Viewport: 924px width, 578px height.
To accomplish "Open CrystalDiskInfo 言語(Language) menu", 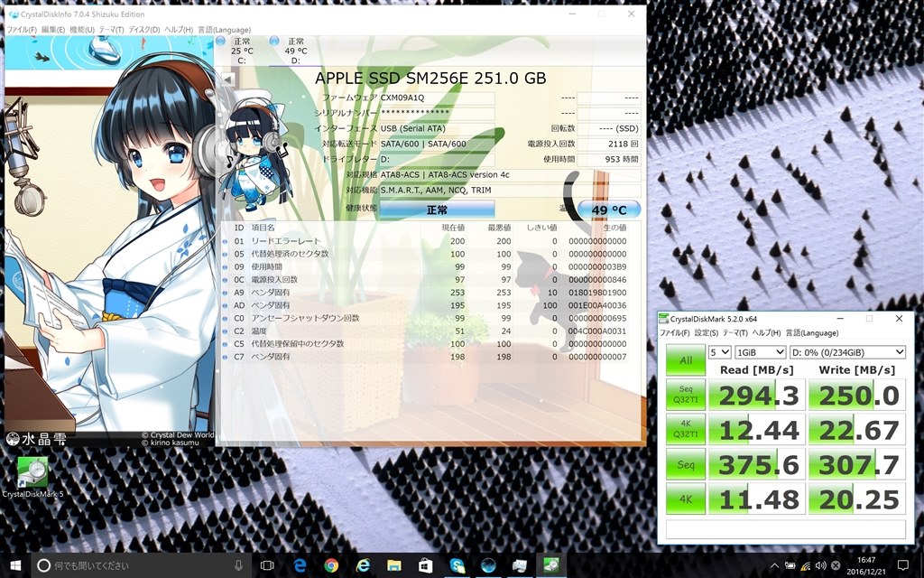I will click(x=224, y=30).
